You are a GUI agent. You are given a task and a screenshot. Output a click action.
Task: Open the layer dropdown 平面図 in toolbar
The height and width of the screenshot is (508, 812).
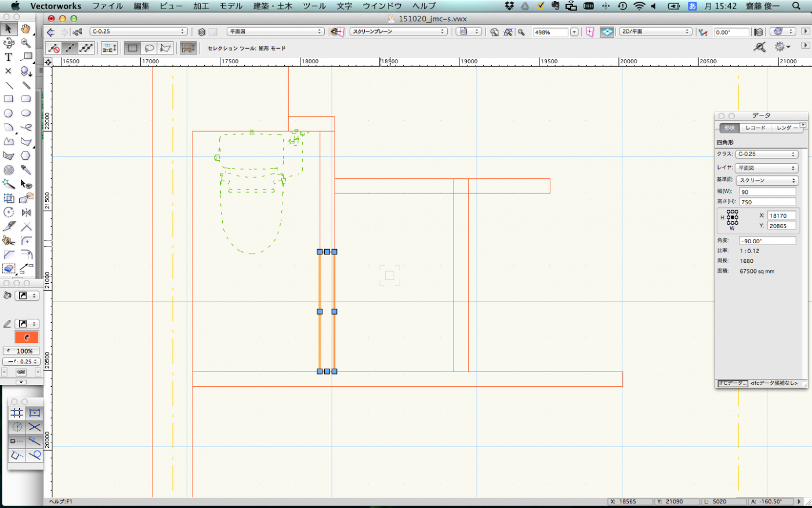[x=275, y=31]
